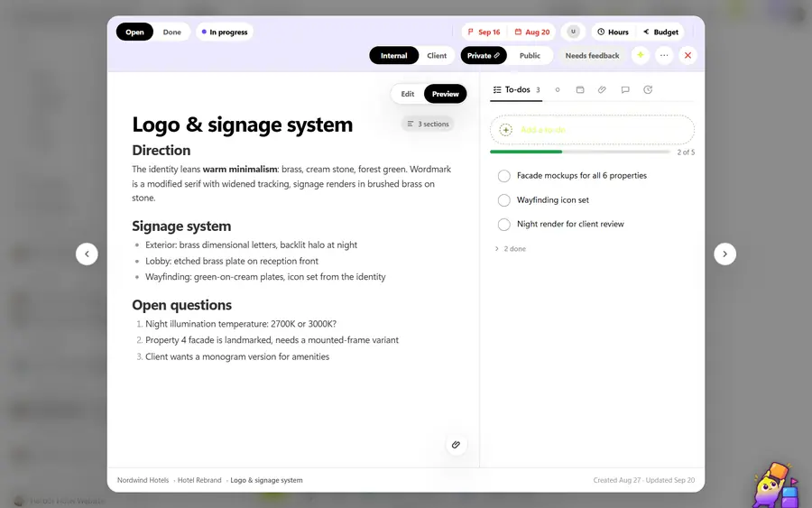This screenshot has width=812, height=508.
Task: Click the Logo & signage system breadcrumb
Action: [x=266, y=480]
